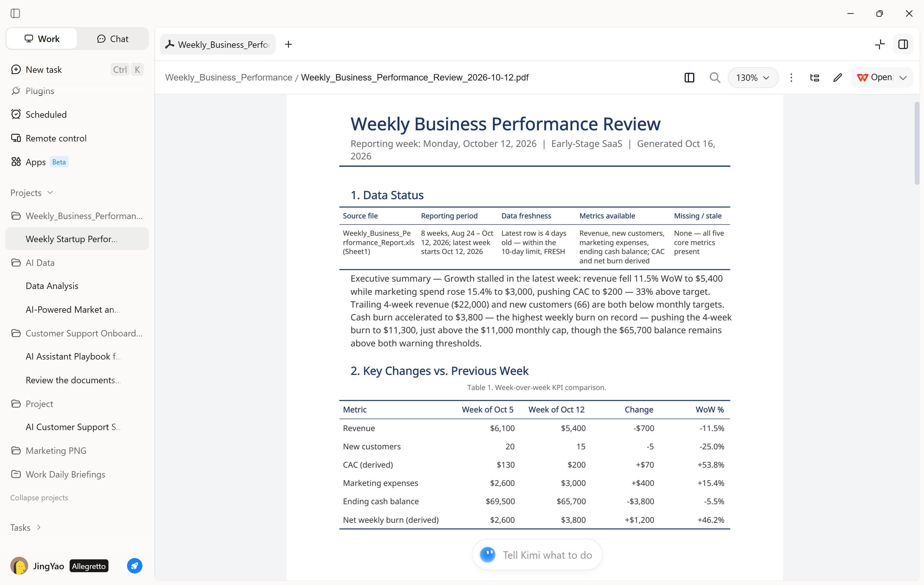Select AI Customer Support S... task
The image size is (924, 585).
[77, 427]
